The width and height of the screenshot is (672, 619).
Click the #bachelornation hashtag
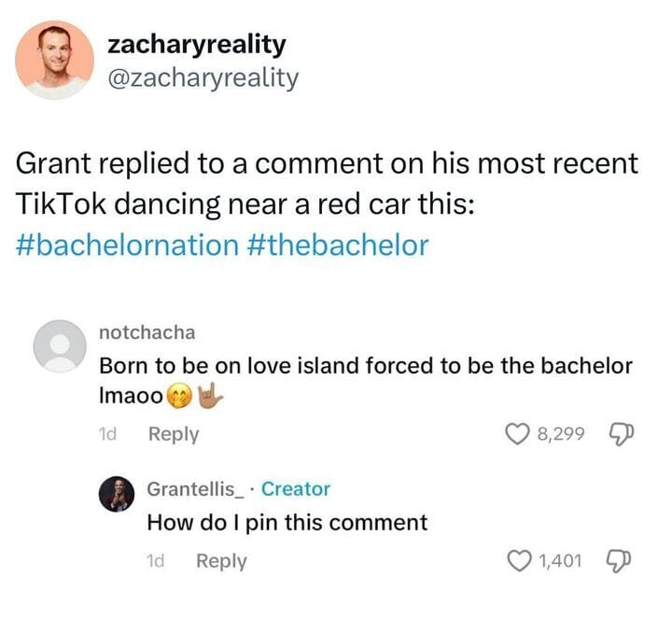point(127,246)
